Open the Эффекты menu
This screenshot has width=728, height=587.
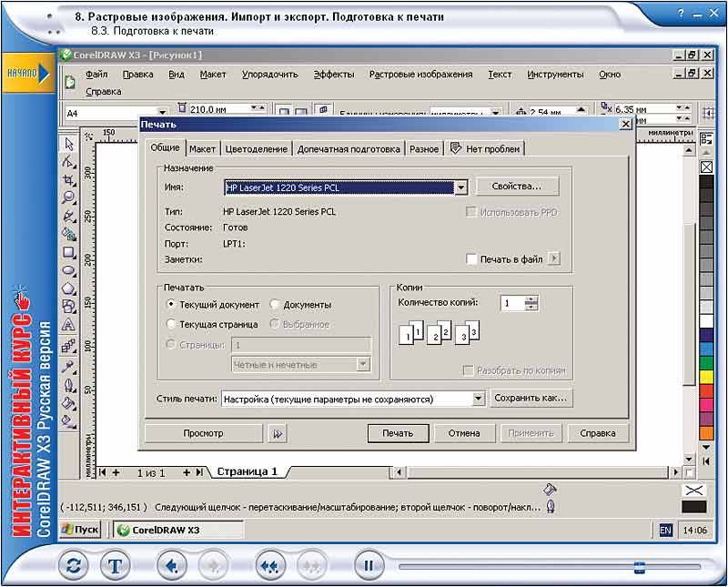pos(333,75)
